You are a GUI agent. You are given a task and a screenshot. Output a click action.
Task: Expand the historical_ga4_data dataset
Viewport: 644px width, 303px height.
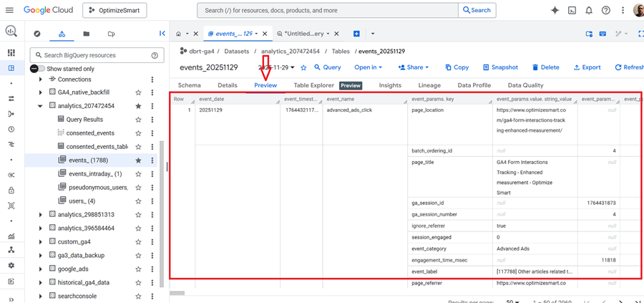click(x=40, y=282)
